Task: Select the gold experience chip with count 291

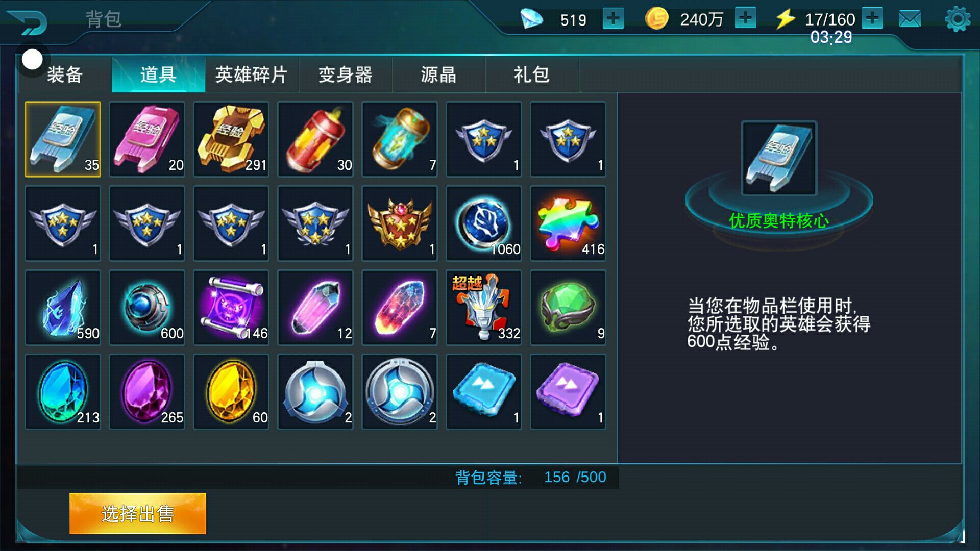Action: click(231, 139)
